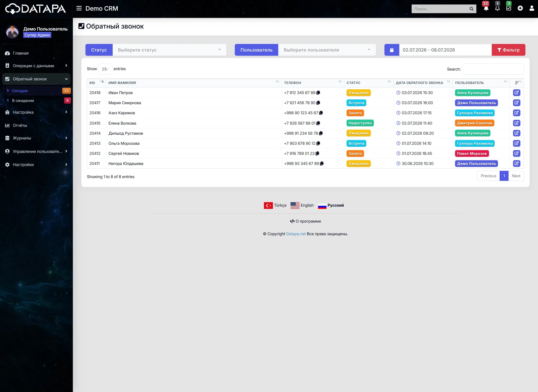
Task: Open the Выберите статус dropdown
Action: coord(169,50)
